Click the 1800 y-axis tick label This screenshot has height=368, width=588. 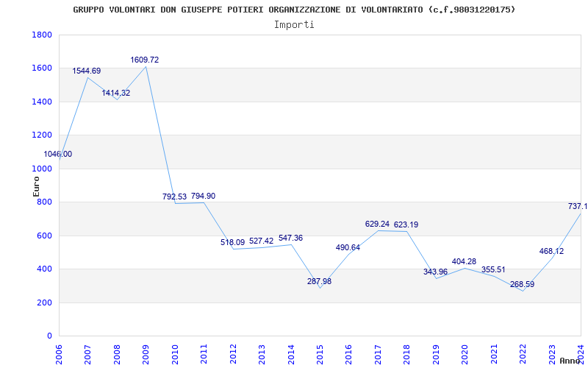click(42, 35)
